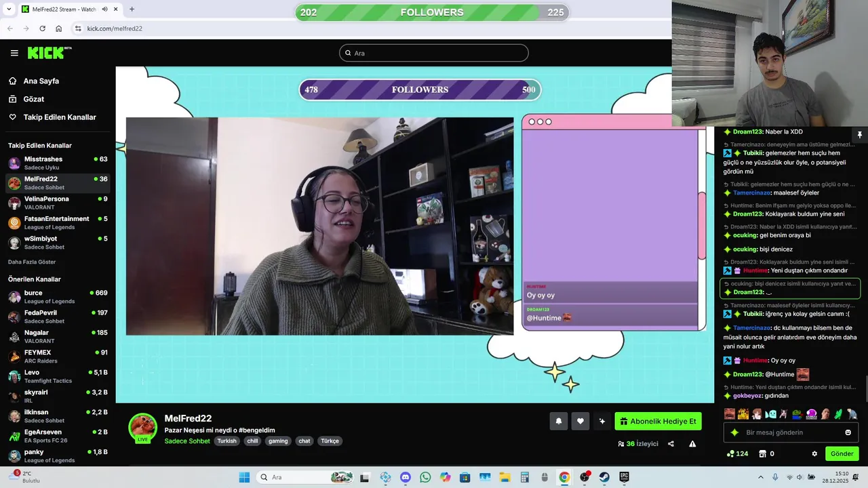Select the Türkçe tag
The image size is (868, 488).
pyautogui.click(x=330, y=441)
